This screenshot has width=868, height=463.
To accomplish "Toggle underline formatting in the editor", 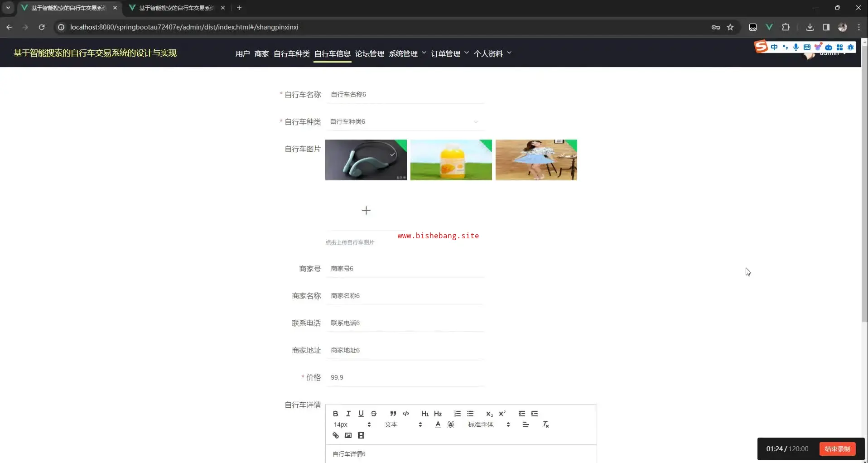I will (361, 414).
